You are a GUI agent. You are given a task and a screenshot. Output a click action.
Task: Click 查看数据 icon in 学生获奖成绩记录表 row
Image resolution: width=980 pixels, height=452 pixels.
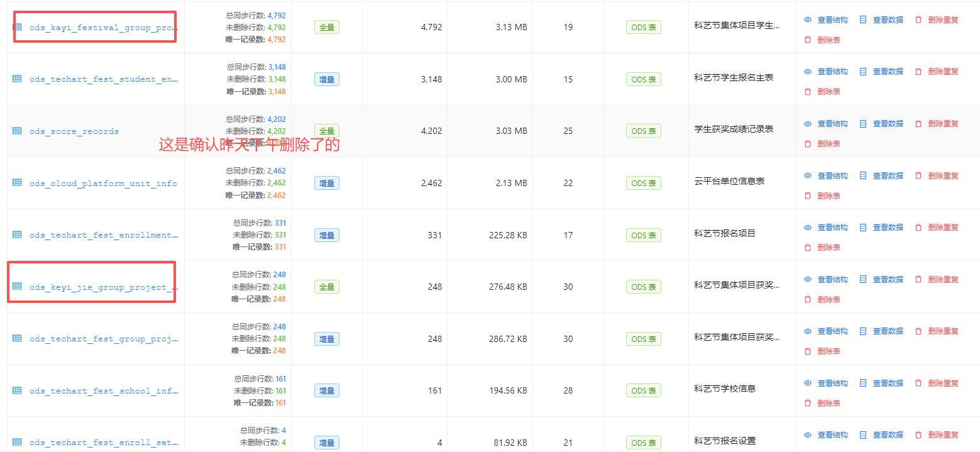coord(863,124)
